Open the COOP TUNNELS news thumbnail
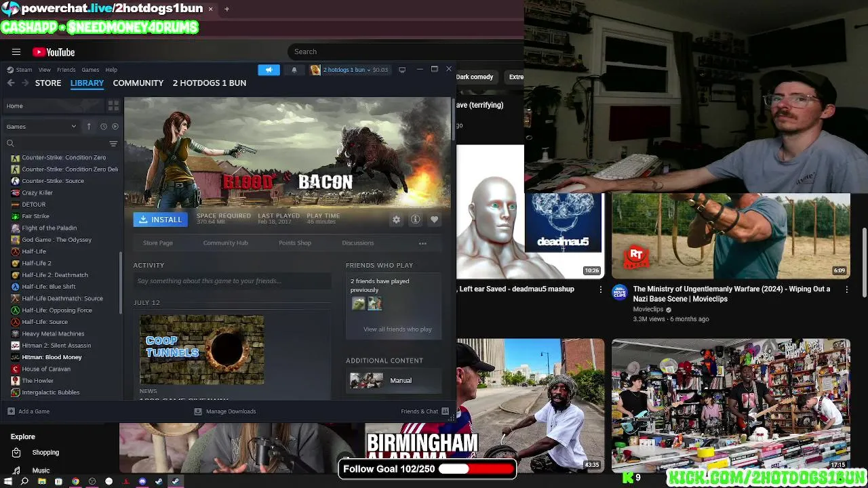Viewport: 868px width, 488px height. (202, 349)
